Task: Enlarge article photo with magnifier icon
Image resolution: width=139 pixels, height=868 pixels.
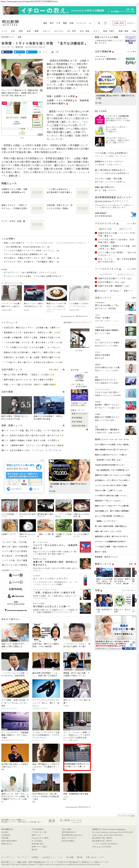Action: click(41, 90)
